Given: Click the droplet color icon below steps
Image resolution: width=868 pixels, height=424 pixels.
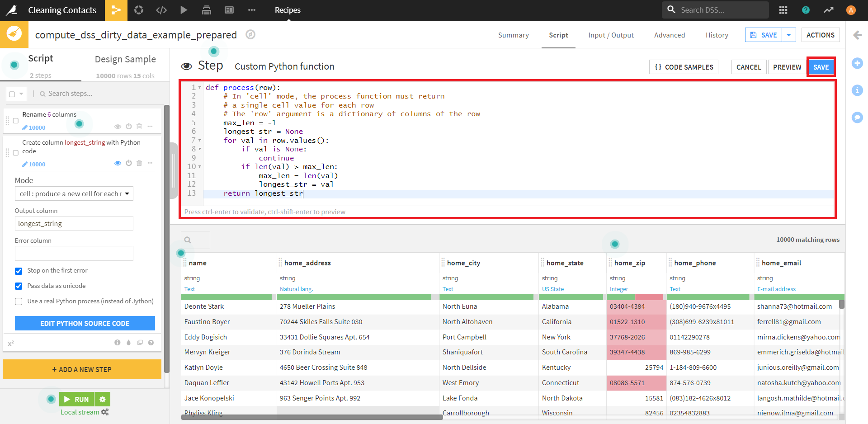Looking at the screenshot, I should 129,343.
